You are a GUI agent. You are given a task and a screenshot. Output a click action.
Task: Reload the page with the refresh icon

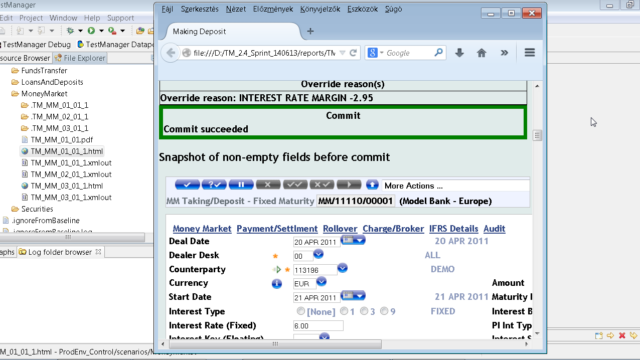[353, 53]
